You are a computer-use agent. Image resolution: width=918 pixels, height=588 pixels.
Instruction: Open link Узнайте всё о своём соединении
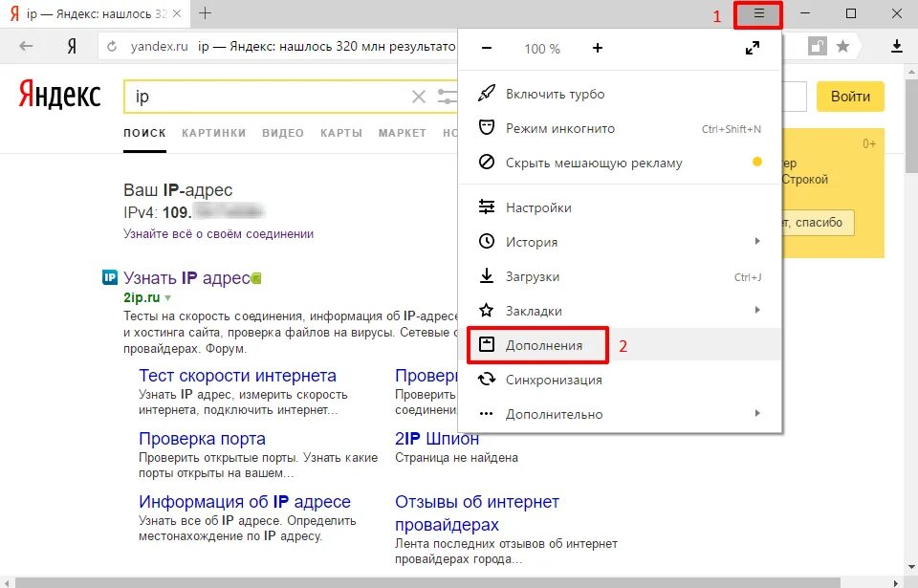pos(218,233)
